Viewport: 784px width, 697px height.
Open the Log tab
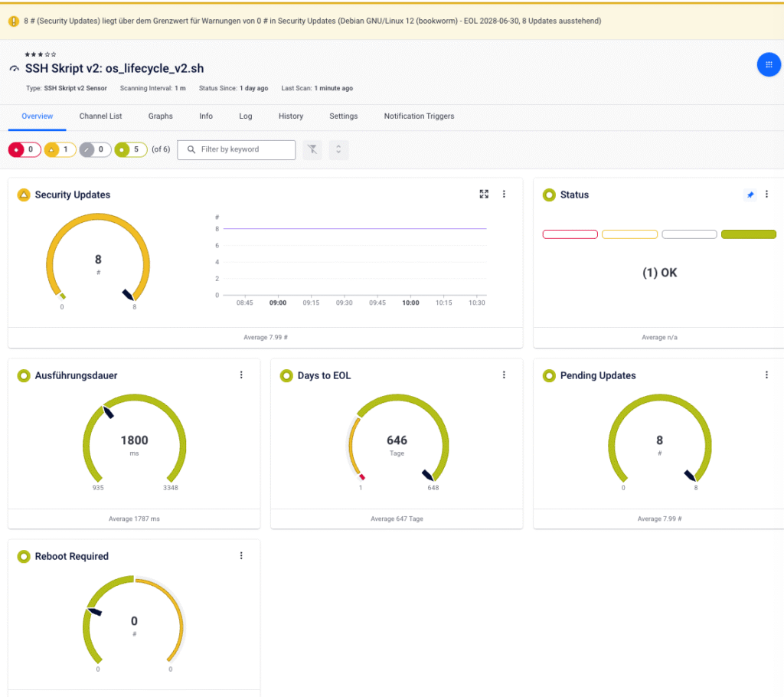click(246, 116)
